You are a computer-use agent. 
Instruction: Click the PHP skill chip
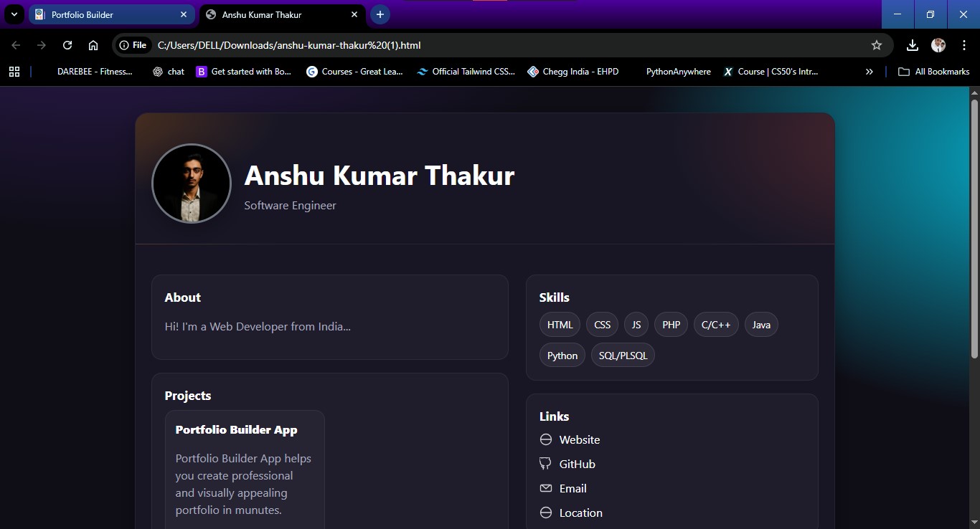[672, 325]
